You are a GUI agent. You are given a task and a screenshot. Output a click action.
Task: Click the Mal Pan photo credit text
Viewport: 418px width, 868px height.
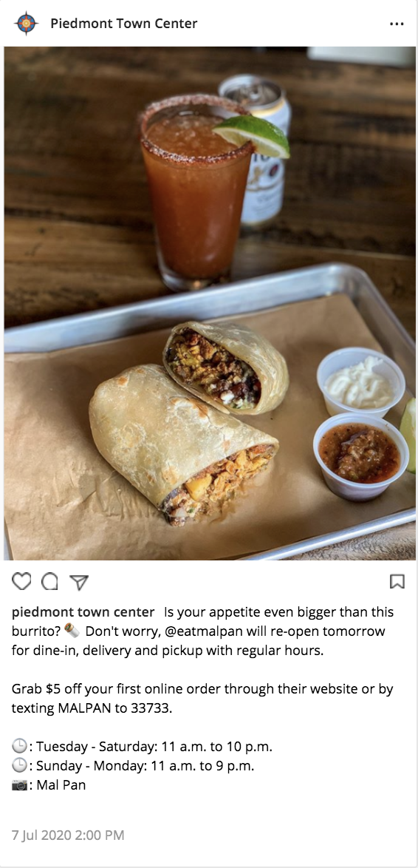point(61,785)
